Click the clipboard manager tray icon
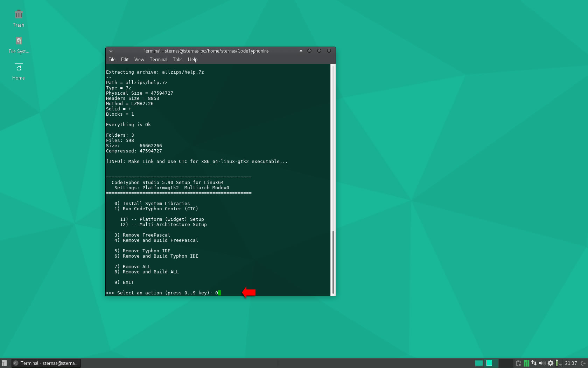The height and width of the screenshot is (368, 588). (518, 363)
